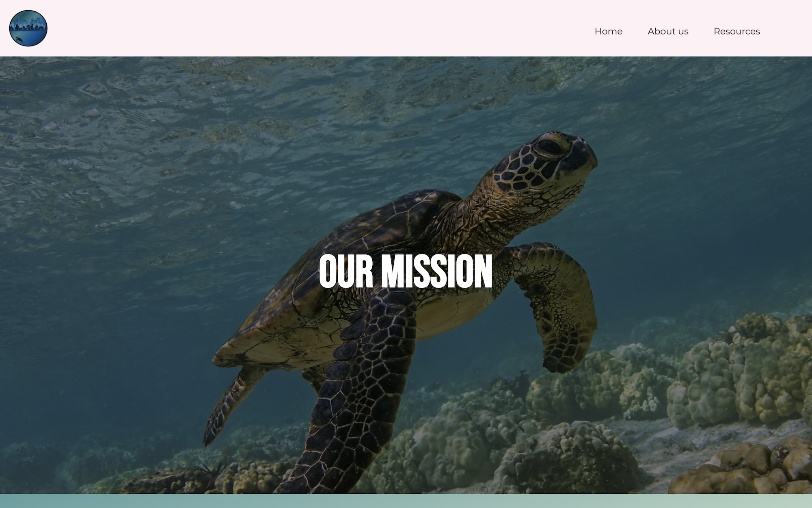The image size is (812, 508).
Task: Click the word MISSION in the title
Action: coord(436,271)
